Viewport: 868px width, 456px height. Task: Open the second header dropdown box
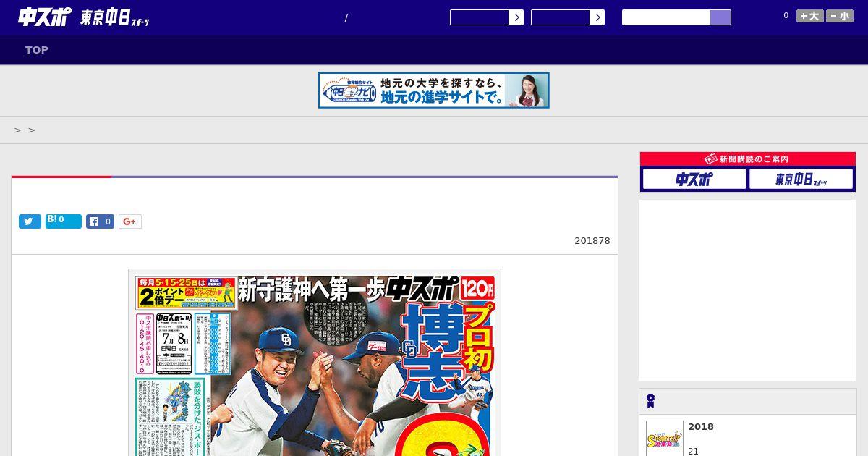[x=561, y=17]
